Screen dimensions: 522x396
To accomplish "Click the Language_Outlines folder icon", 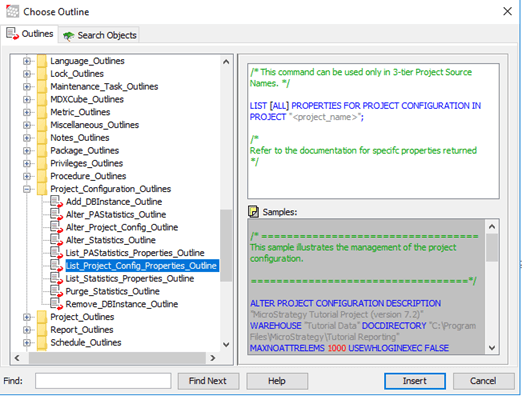I will [42, 61].
